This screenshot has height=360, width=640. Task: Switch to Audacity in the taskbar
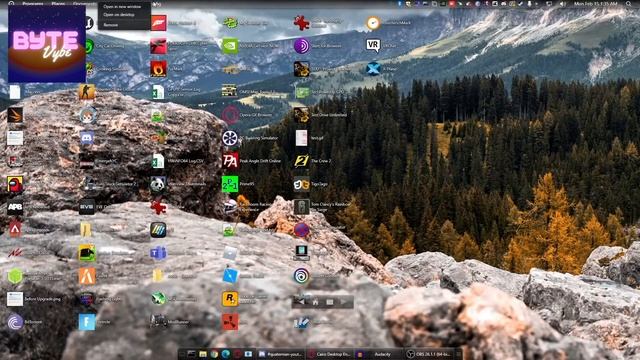378,354
